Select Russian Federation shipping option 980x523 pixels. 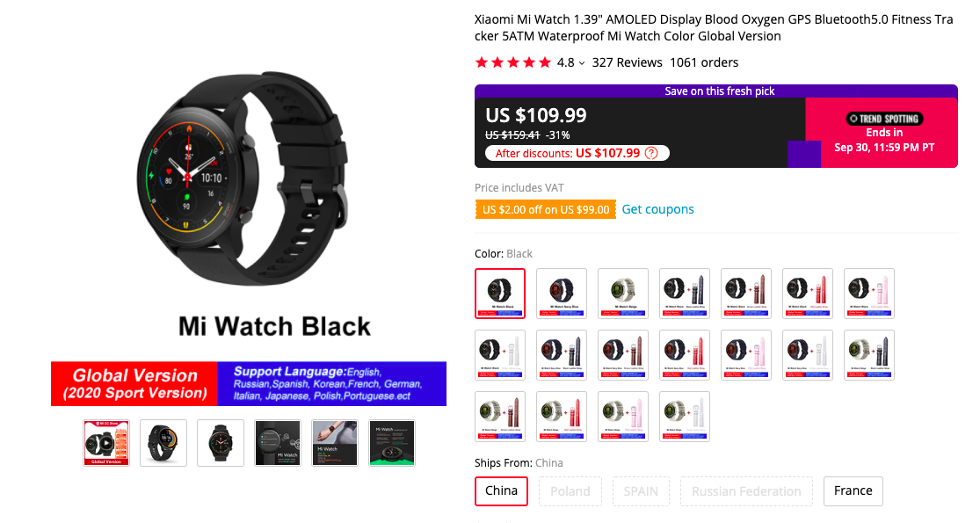tap(746, 491)
